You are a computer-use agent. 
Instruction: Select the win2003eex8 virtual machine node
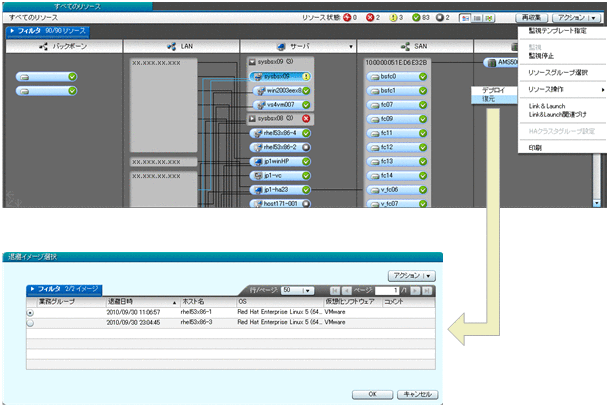click(280, 90)
